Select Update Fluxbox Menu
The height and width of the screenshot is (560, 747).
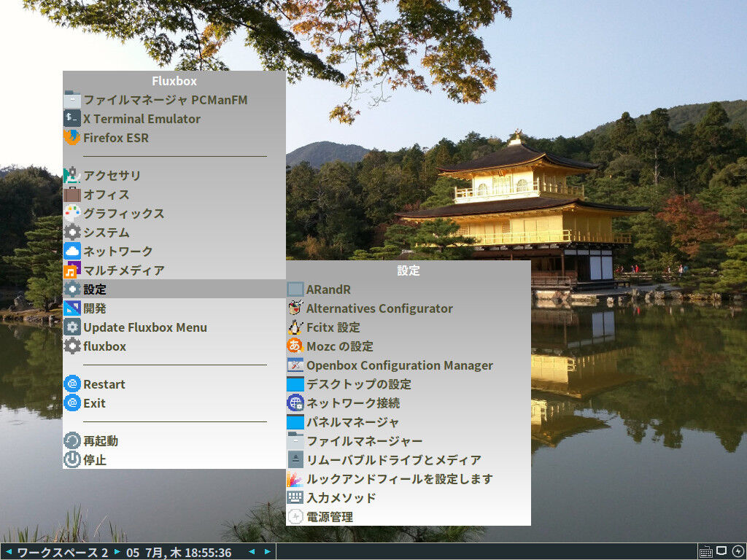(174, 327)
